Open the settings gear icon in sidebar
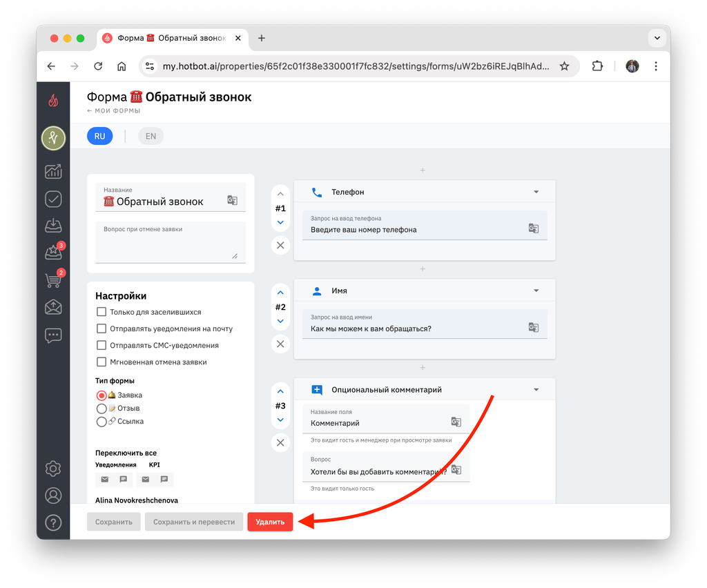This screenshot has height=588, width=707. coord(53,469)
